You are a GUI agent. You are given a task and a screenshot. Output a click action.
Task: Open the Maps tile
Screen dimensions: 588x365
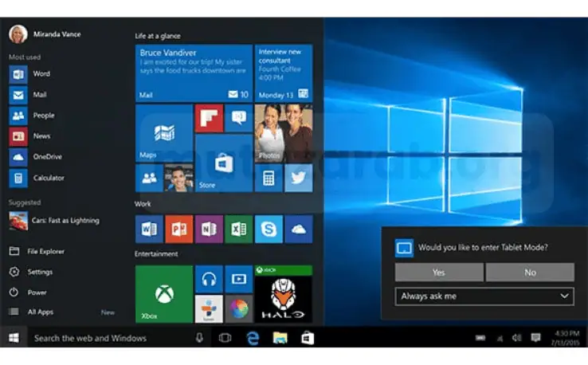pos(164,133)
